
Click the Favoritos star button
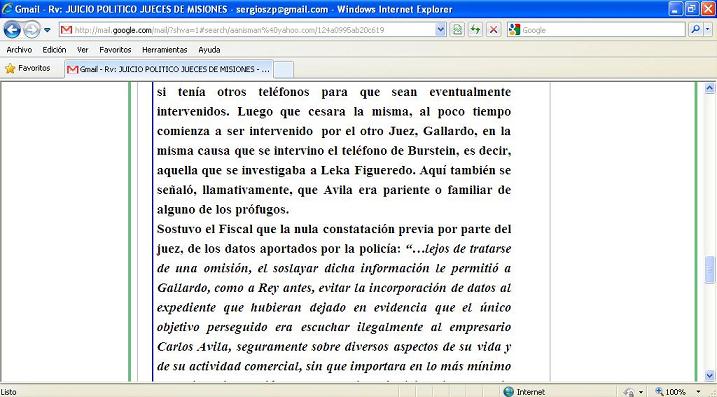point(28,69)
